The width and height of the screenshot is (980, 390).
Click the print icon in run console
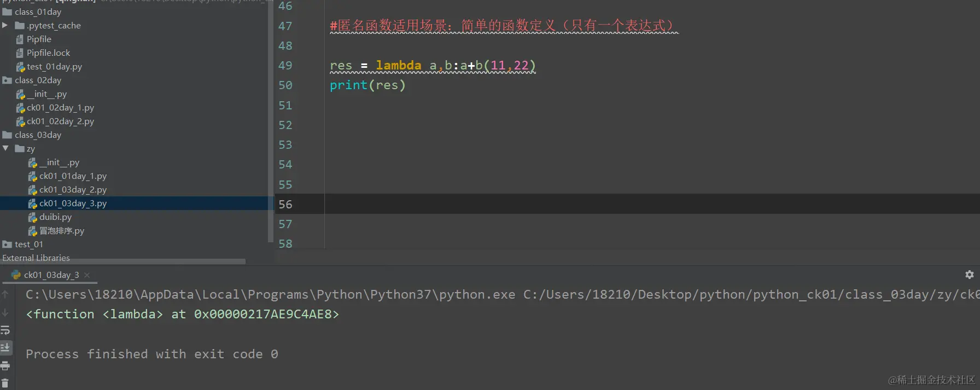point(5,365)
